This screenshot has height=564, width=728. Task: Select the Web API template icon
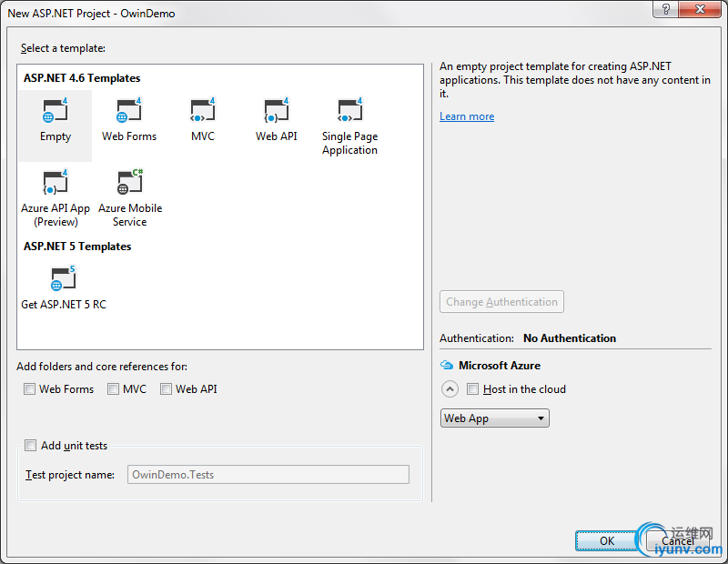(x=277, y=111)
